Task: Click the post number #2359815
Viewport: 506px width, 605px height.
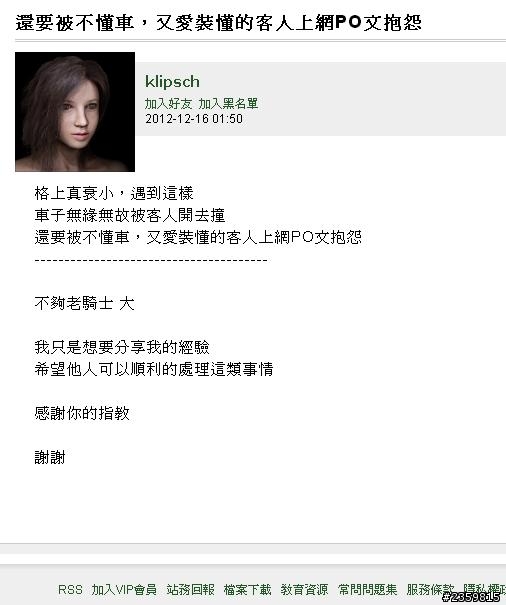Action: pos(471,597)
